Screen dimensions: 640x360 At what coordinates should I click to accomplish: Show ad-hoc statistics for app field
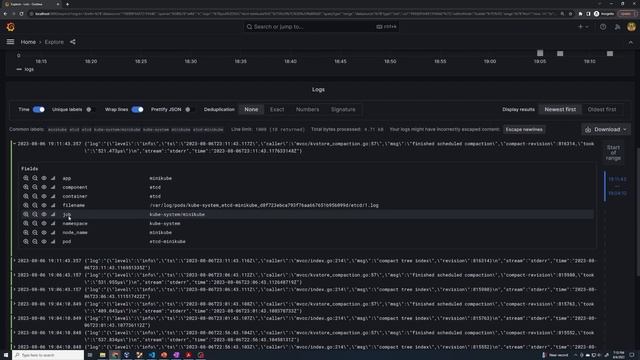click(53, 178)
